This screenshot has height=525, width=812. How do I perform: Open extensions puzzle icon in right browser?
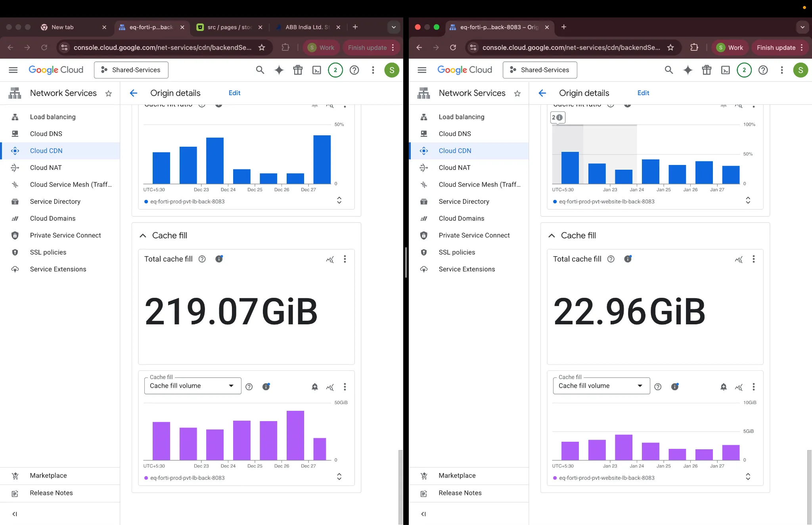tap(694, 48)
